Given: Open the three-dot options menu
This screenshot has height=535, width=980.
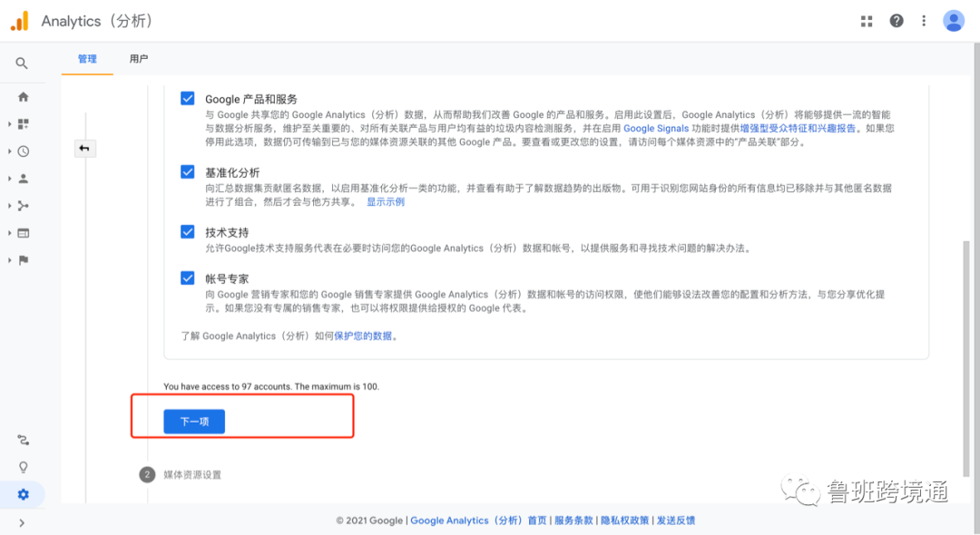Looking at the screenshot, I should pos(924,20).
